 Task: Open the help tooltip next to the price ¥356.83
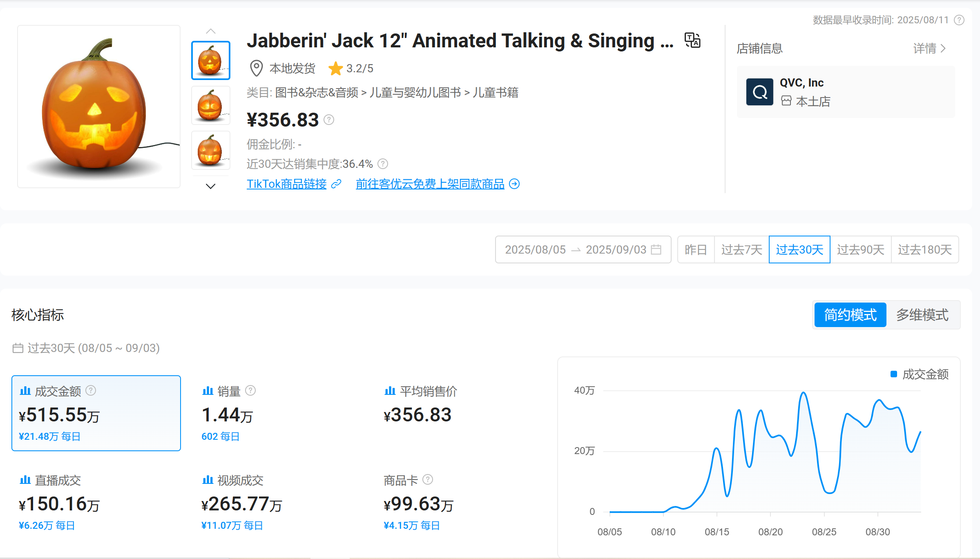[329, 120]
